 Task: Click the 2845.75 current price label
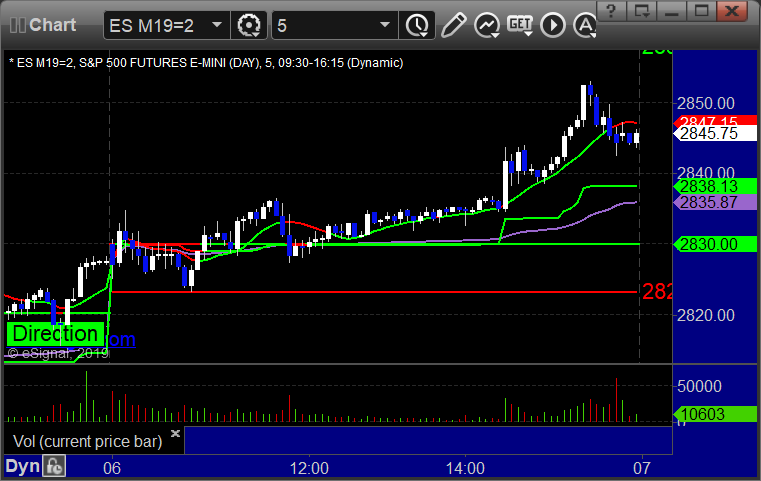point(708,133)
